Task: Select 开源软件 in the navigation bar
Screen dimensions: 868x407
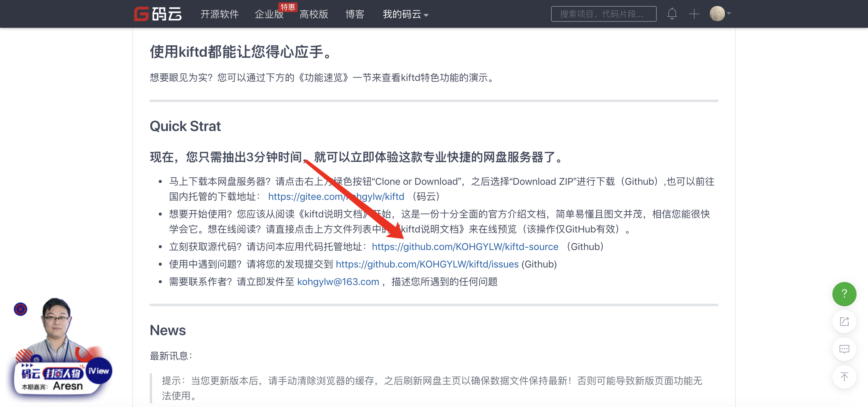Action: coord(220,14)
